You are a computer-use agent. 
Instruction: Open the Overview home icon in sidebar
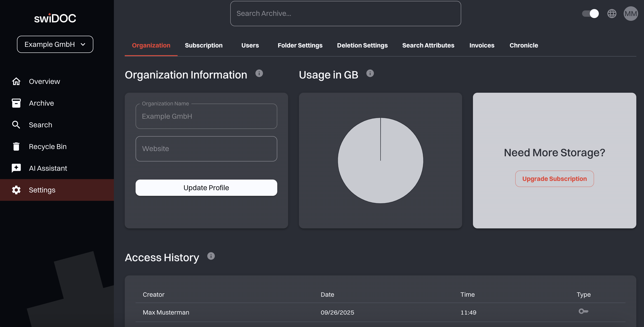click(x=16, y=81)
